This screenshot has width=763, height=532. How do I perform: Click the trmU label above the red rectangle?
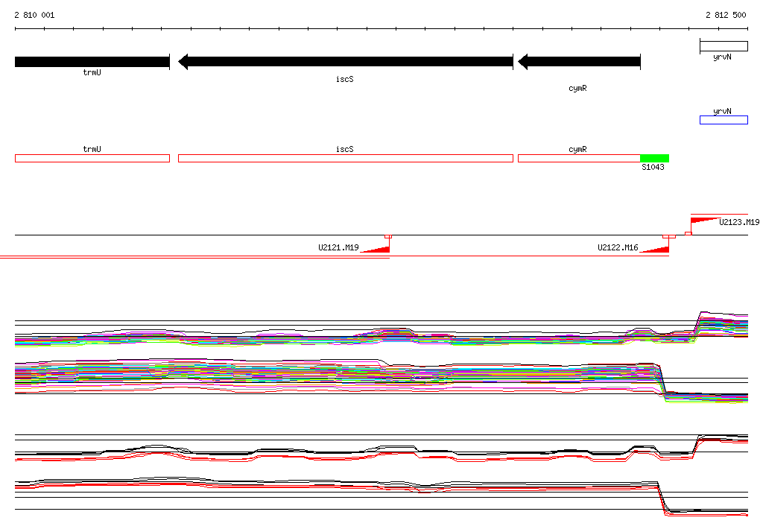pyautogui.click(x=92, y=150)
